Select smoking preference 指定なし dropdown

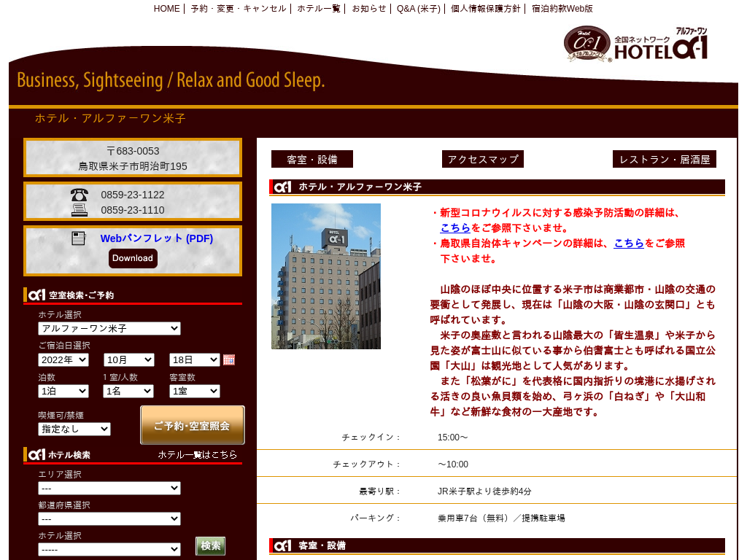tap(74, 429)
